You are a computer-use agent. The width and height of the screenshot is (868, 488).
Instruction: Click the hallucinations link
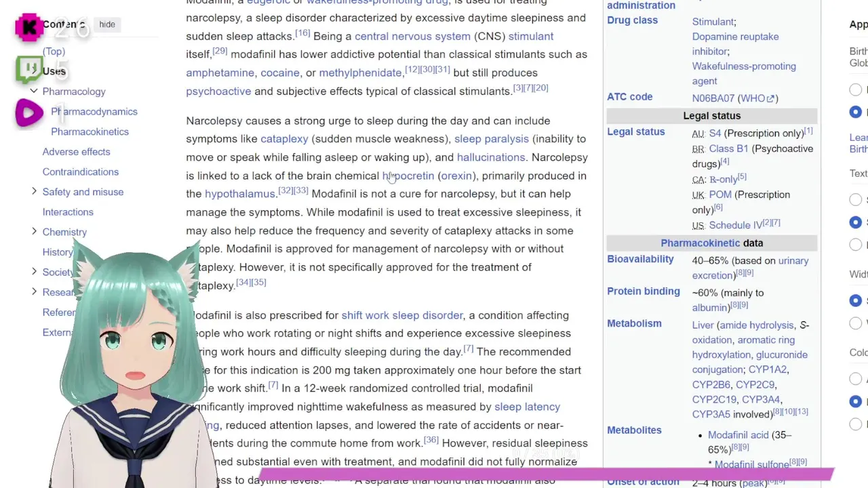(491, 157)
